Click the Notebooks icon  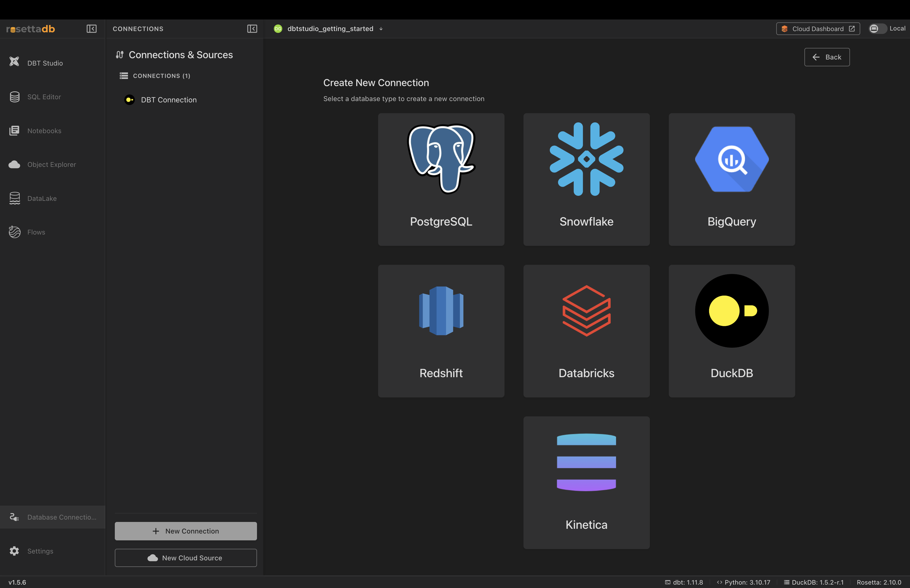pos(14,131)
